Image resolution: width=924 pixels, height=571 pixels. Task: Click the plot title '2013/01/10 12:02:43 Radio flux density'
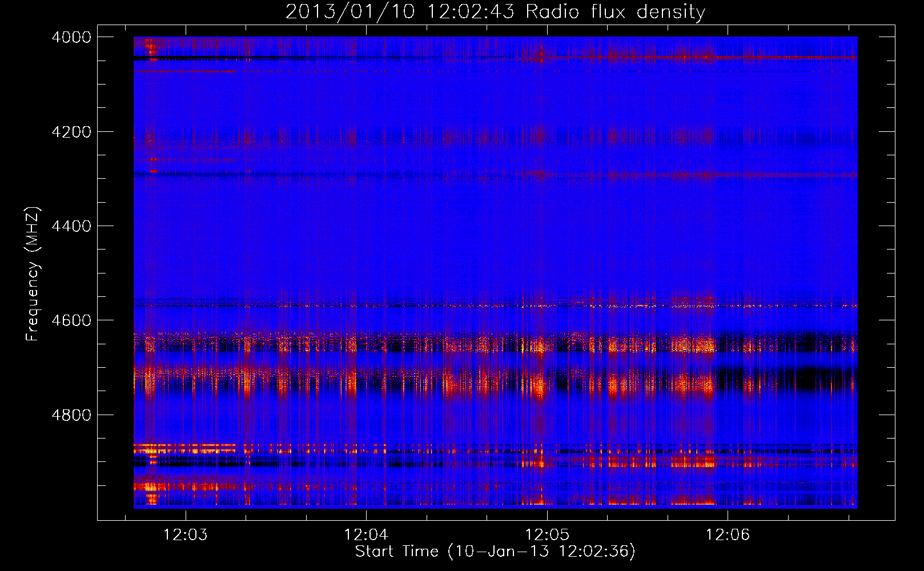click(495, 12)
